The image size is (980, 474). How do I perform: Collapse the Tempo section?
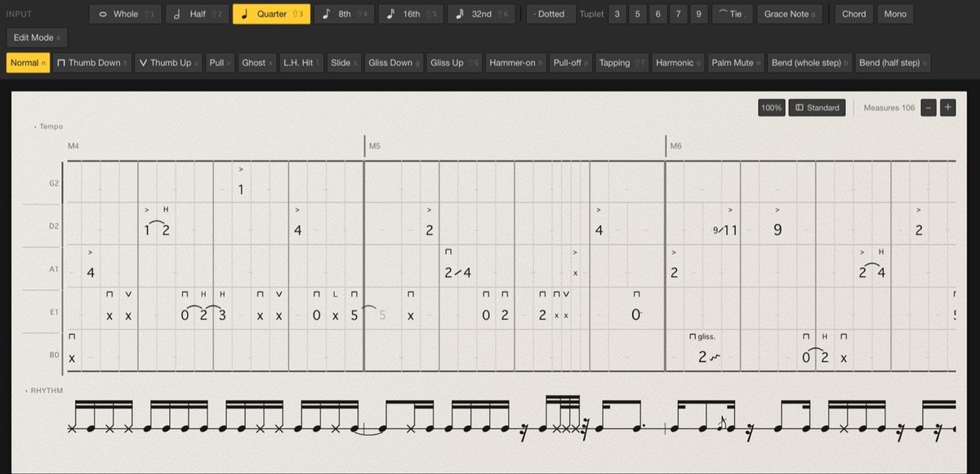[x=48, y=127]
